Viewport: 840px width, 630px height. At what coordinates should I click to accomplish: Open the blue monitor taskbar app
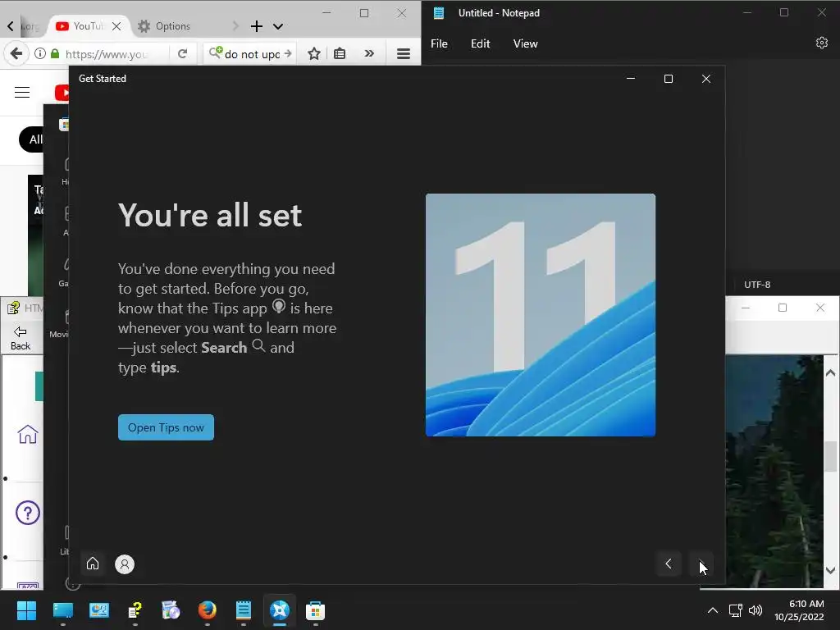(62, 610)
